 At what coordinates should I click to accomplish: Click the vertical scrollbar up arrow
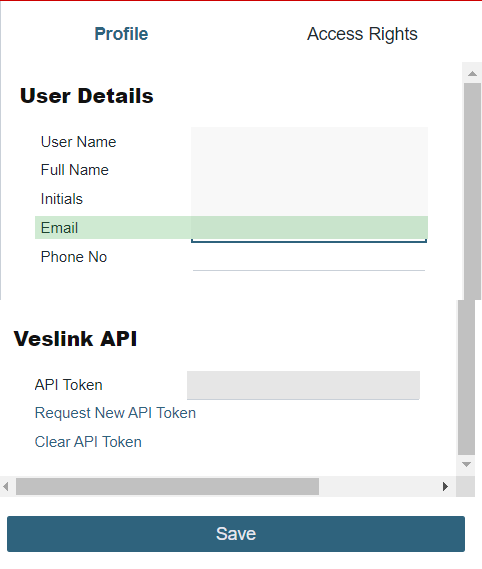tap(472, 74)
